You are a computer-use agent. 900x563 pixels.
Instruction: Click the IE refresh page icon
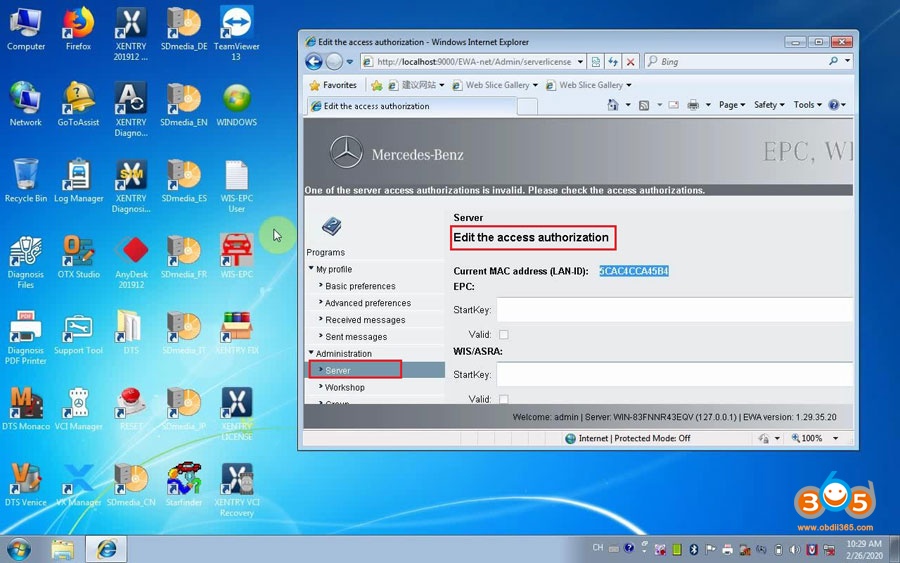[614, 61]
